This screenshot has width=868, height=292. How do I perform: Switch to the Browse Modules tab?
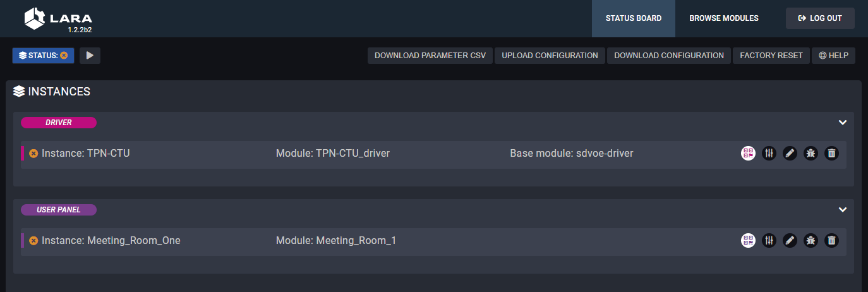point(723,18)
